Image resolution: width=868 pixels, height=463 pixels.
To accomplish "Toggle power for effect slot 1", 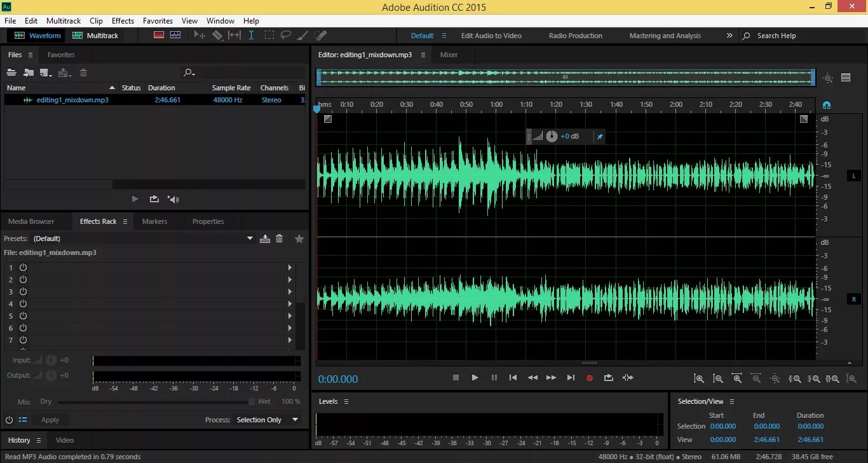I will (x=23, y=268).
